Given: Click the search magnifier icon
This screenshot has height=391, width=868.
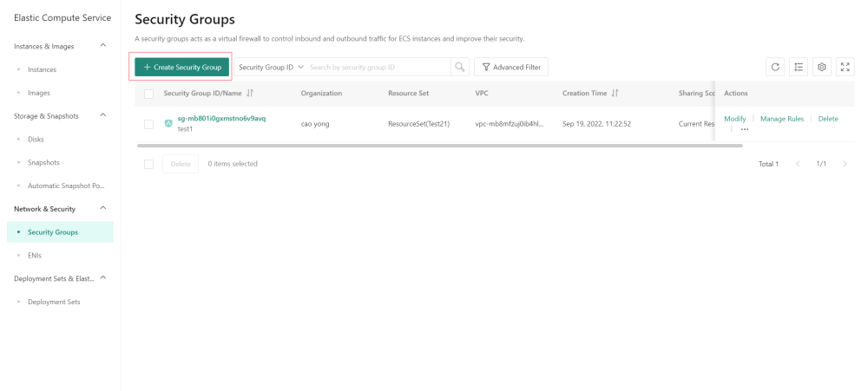Looking at the screenshot, I should click(459, 67).
